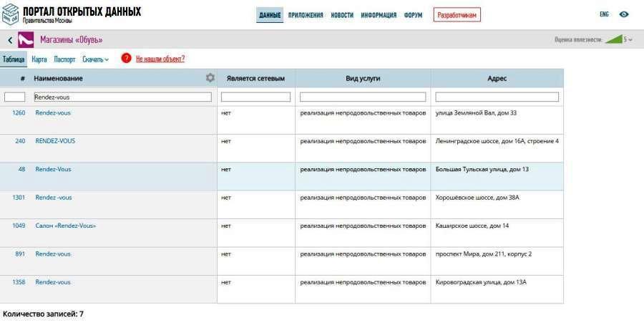This screenshot has width=644, height=328.
Task: Switch to the Карта tab
Action: [x=39, y=59]
